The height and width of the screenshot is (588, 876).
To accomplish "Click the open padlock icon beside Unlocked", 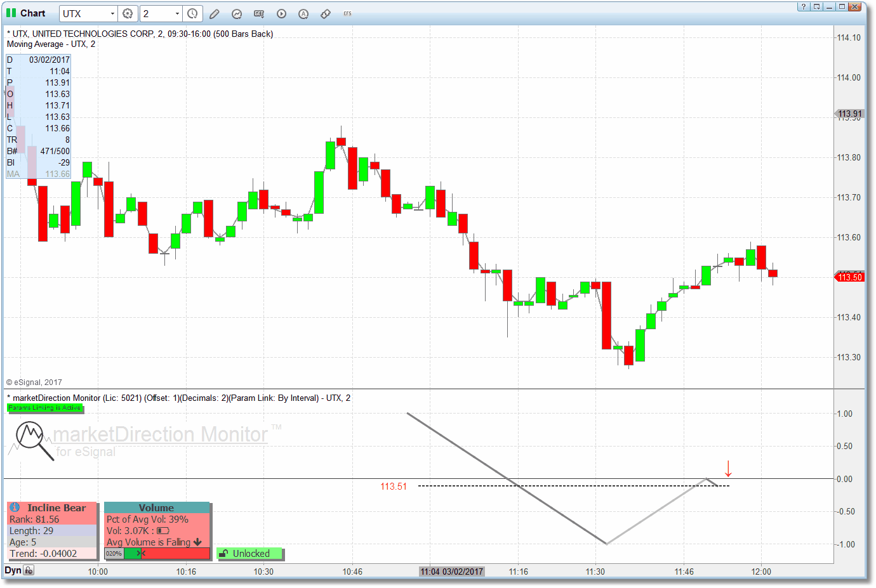I will coord(223,554).
